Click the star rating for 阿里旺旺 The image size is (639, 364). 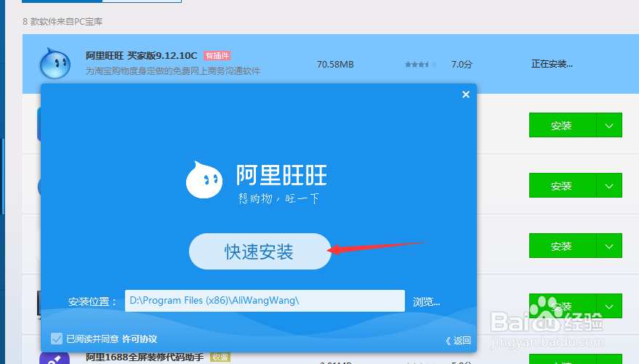(421, 65)
